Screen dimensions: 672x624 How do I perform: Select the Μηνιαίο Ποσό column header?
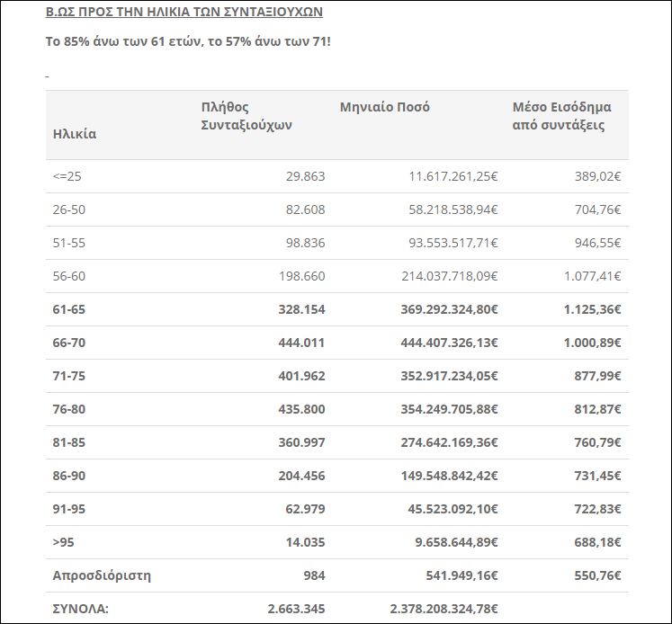coord(384,107)
